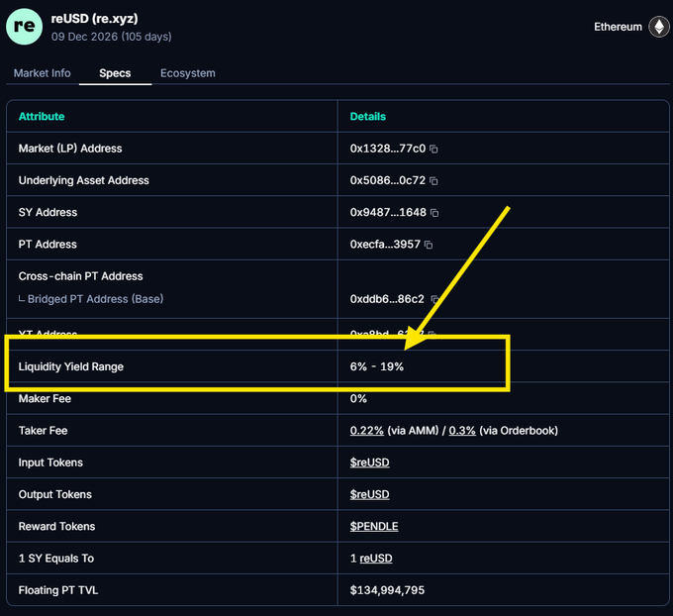The width and height of the screenshot is (673, 616).
Task: Click the '1 SY Equals To' label
Action: [56, 558]
